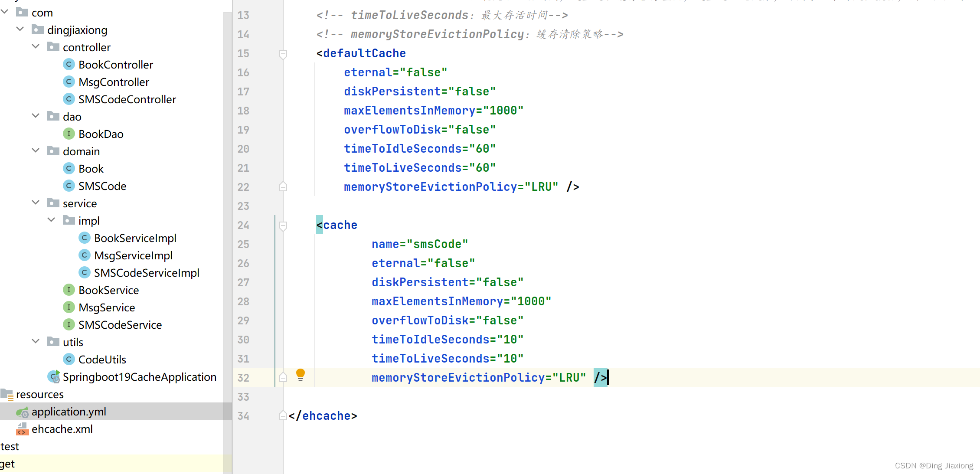Collapse the dao package chevron
Image resolution: width=980 pixels, height=474 pixels.
pyautogui.click(x=36, y=116)
